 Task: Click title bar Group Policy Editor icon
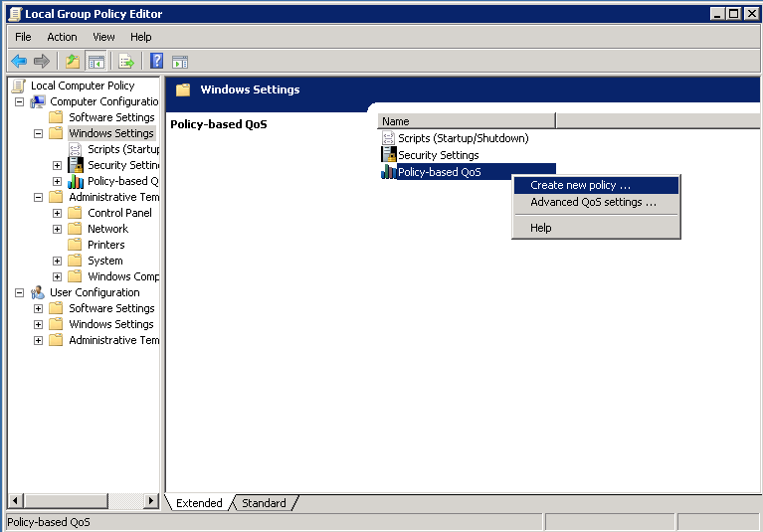[x=16, y=14]
